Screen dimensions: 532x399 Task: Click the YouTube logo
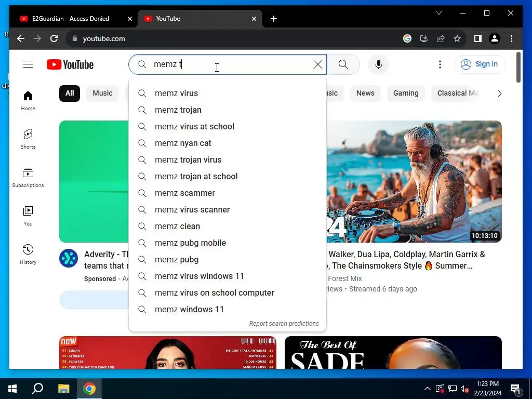coord(70,64)
